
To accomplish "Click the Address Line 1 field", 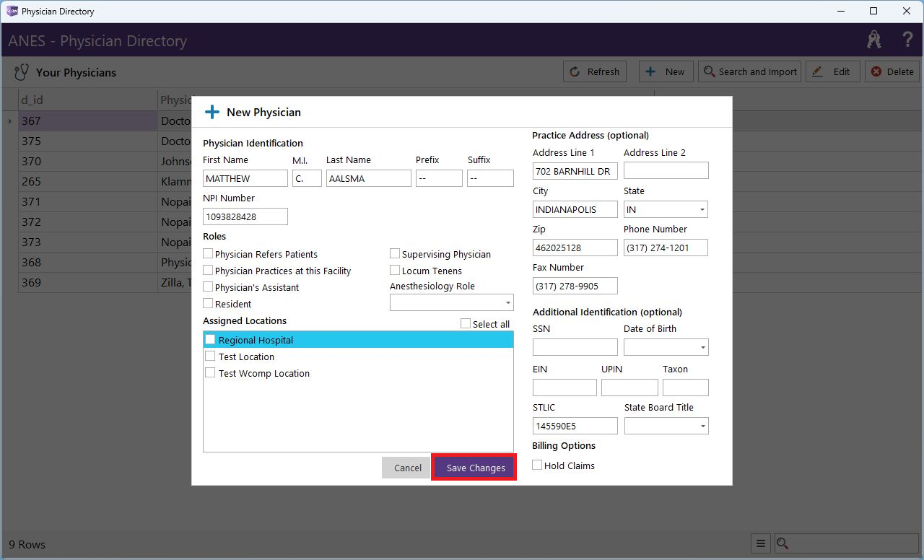I will 575,171.
